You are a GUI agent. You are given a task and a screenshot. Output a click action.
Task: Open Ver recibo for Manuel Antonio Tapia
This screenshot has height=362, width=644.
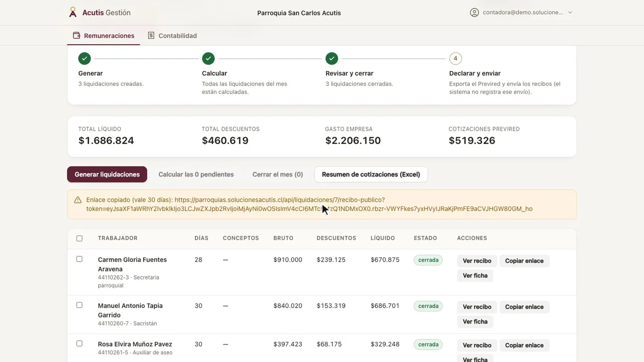coord(477,307)
